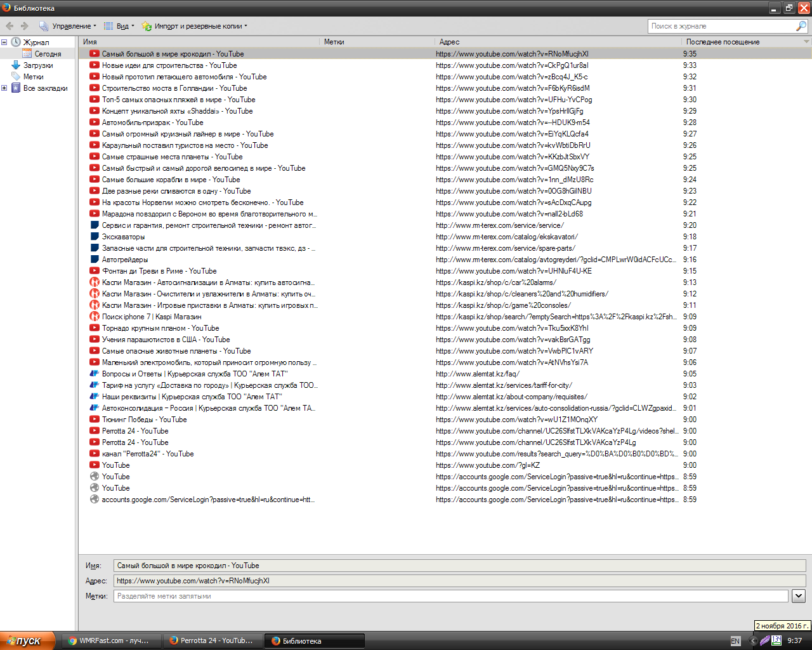Select 'Две разные реки сливаются в одну'
Image resolution: width=812 pixels, height=650 pixels.
tap(445, 191)
